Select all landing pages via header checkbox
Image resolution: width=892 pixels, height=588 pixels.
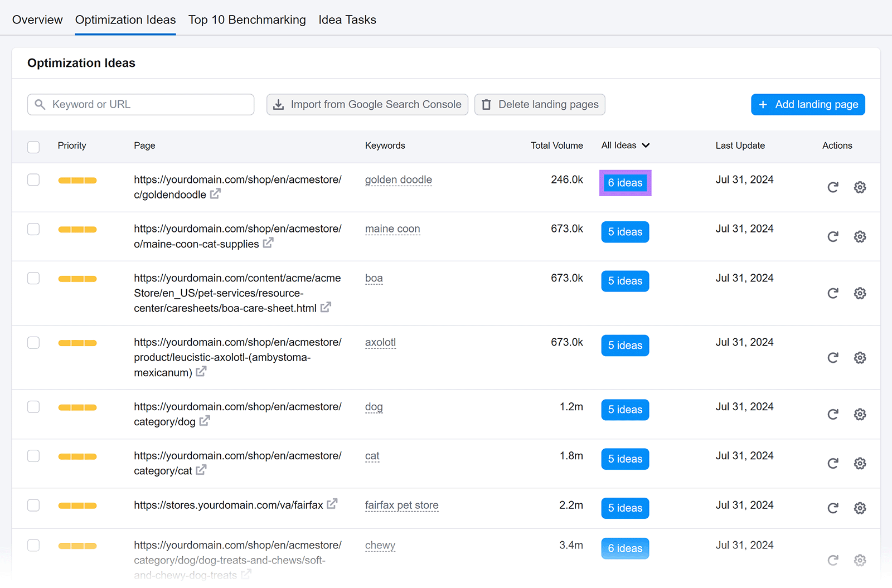tap(33, 147)
